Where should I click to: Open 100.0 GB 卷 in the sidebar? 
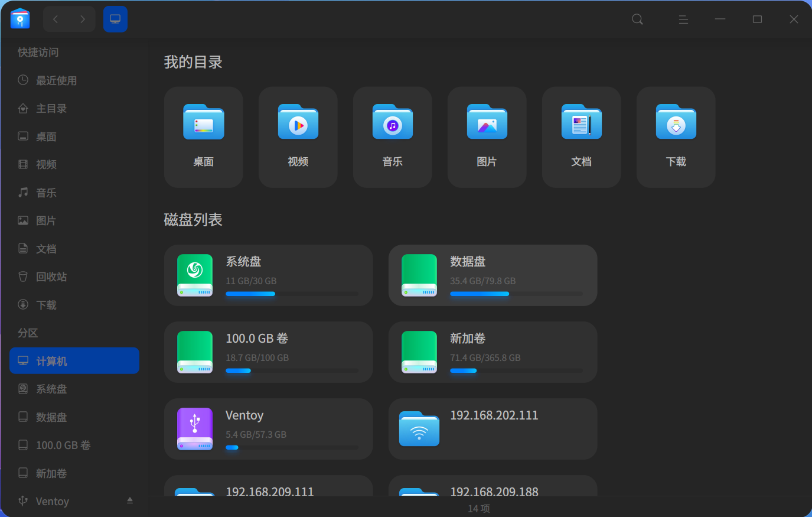point(74,446)
